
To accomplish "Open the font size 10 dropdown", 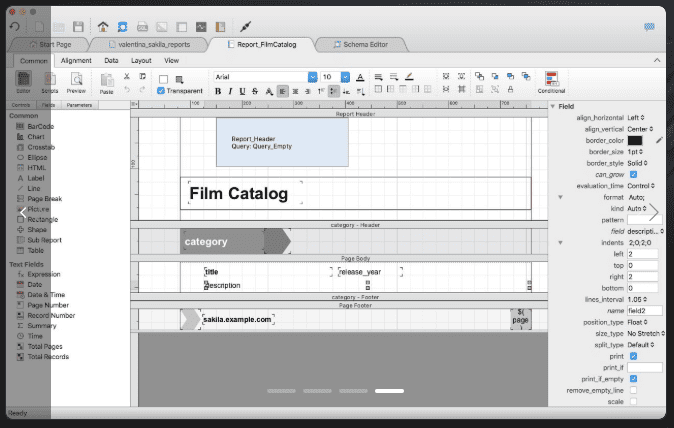I will pos(345,77).
